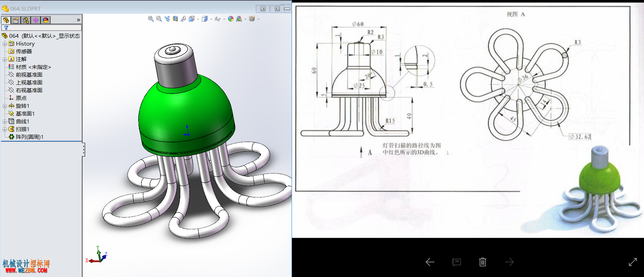Click the 材质 material icon
This screenshot has height=277, width=644.
(11, 67)
